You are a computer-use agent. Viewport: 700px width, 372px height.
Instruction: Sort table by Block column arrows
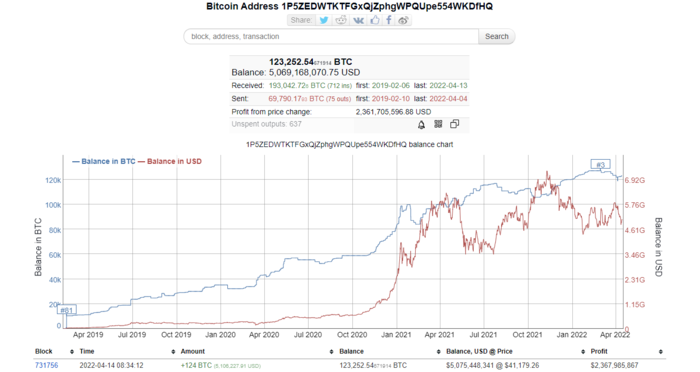(72, 352)
